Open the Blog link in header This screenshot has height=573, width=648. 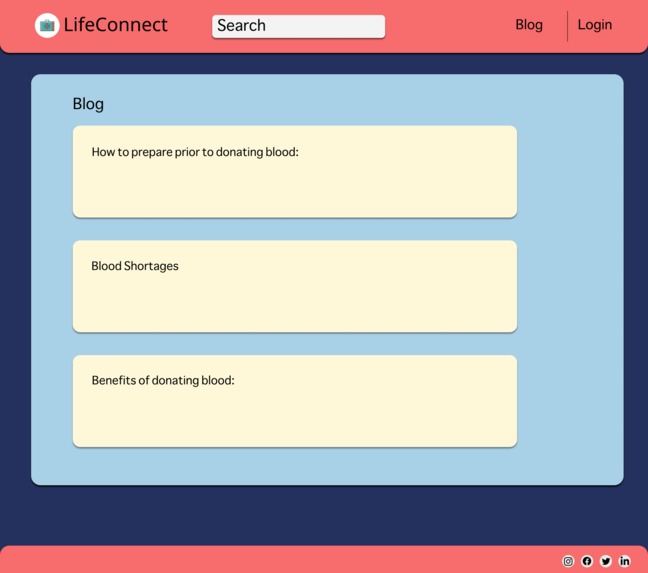coord(529,25)
